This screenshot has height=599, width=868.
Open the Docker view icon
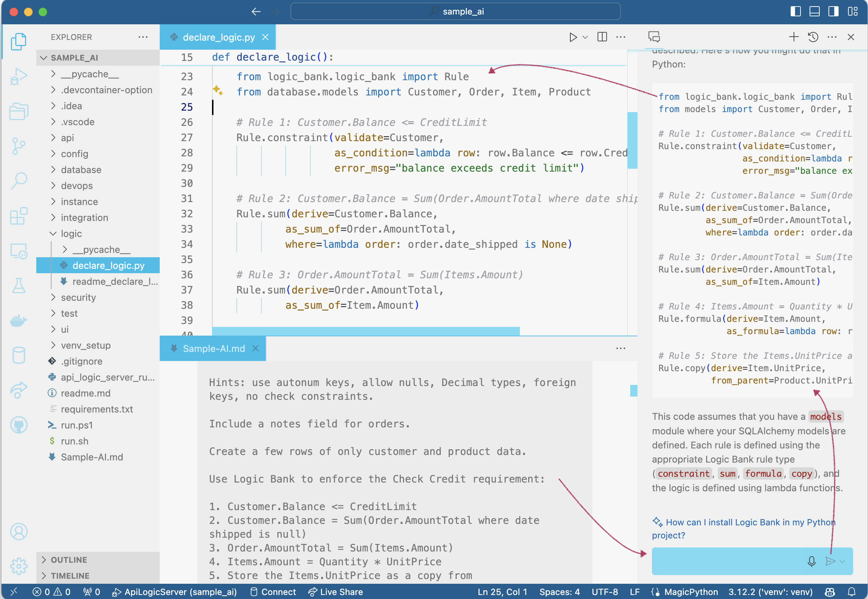tap(19, 321)
